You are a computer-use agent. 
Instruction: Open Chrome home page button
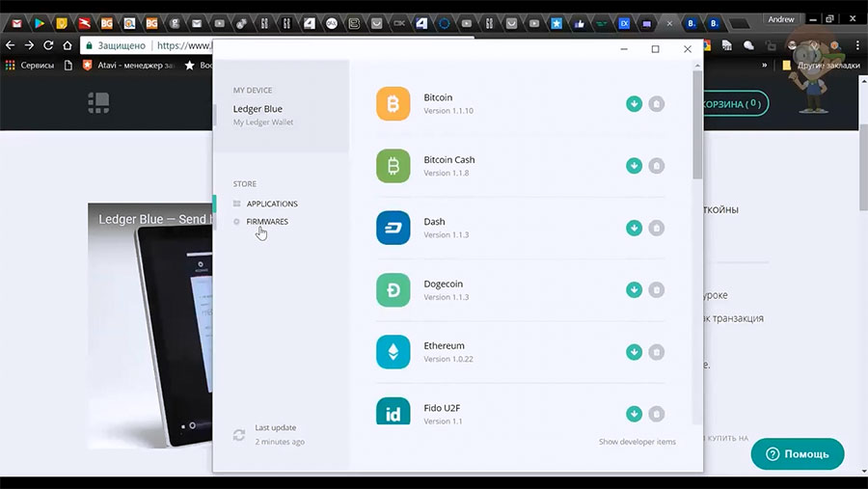[67, 45]
